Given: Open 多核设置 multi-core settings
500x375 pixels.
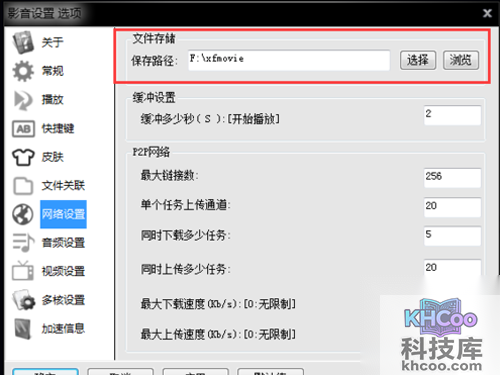Looking at the screenshot, I should (63, 300).
